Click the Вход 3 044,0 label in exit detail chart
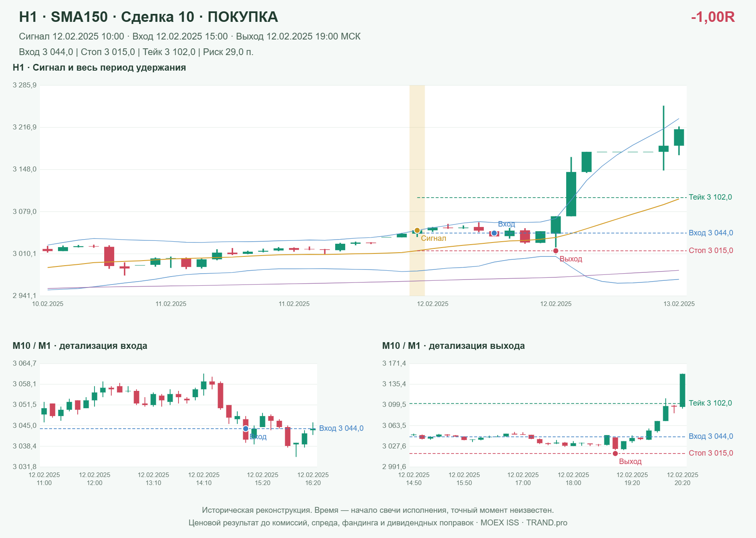 click(x=711, y=436)
